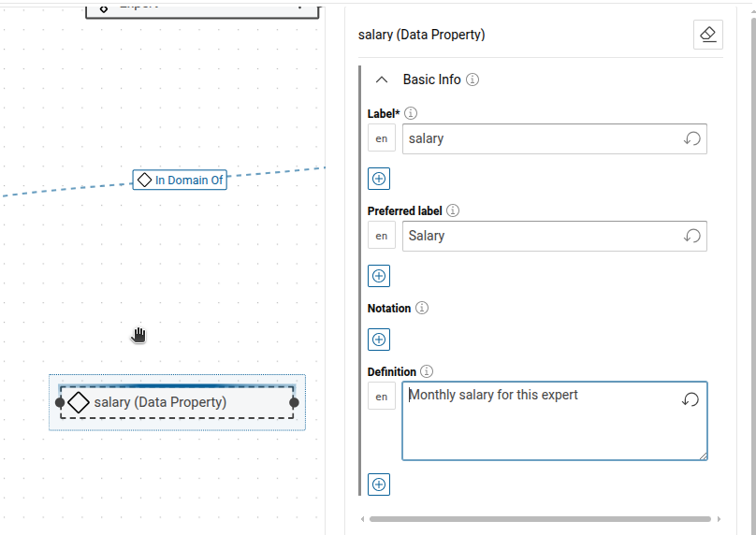756x535 pixels.
Task: Open language selector for Label field
Action: (381, 138)
